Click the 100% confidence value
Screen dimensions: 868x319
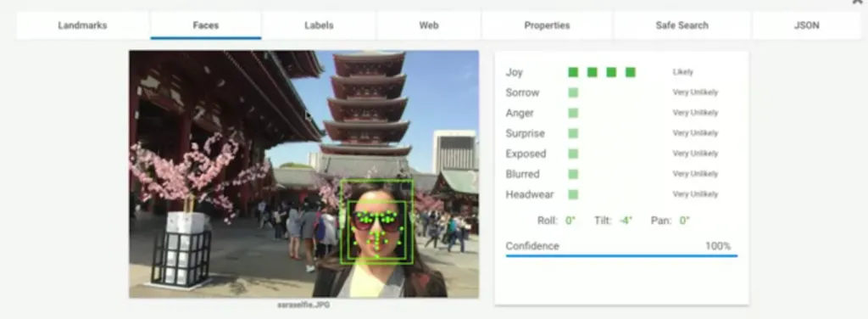(x=718, y=246)
